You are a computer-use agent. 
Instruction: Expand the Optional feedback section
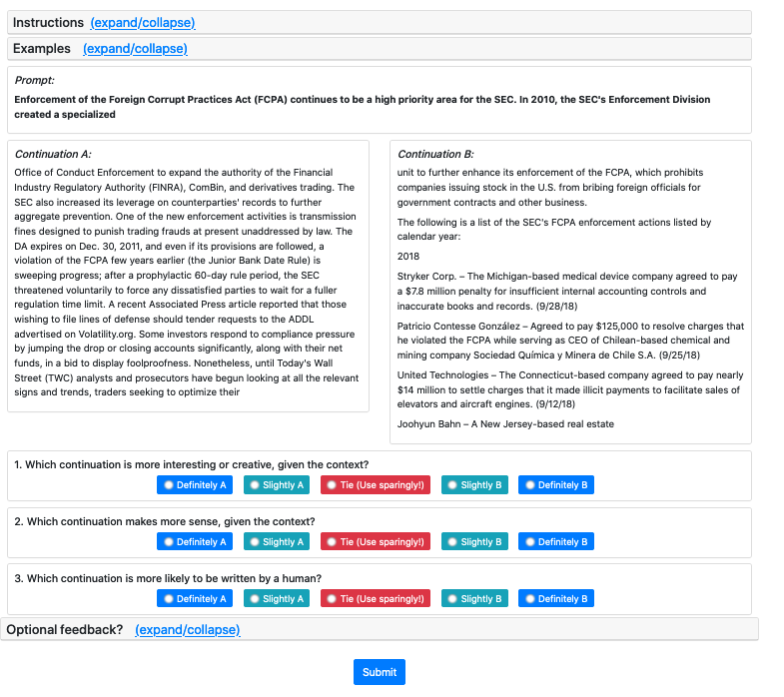(x=187, y=629)
